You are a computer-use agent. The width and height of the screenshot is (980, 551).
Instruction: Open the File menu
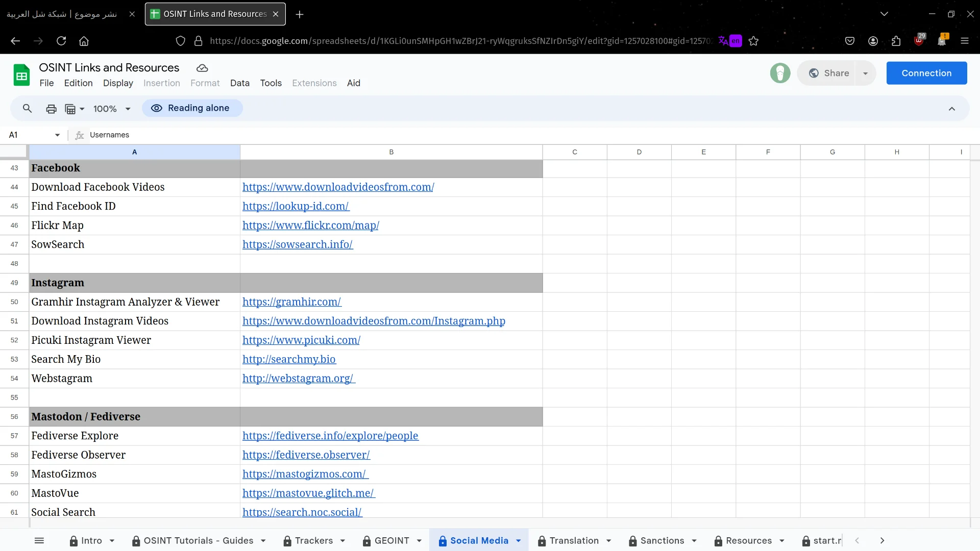pos(46,83)
